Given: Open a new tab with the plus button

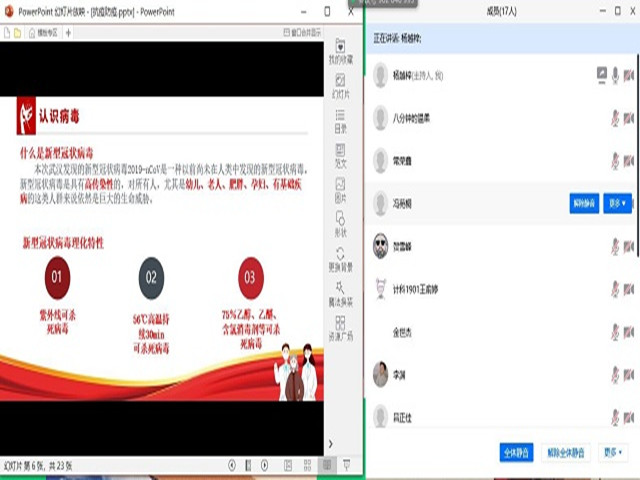Looking at the screenshot, I should point(68,32).
